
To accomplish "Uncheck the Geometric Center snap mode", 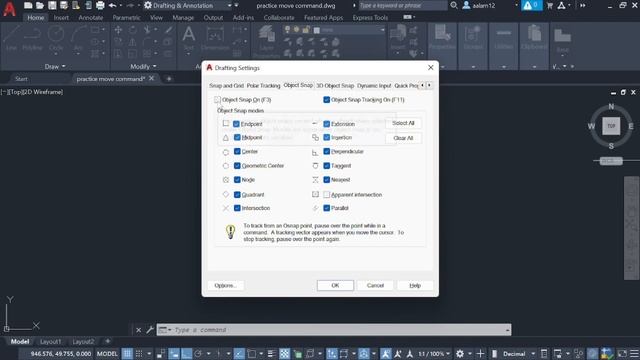I will pos(237,166).
